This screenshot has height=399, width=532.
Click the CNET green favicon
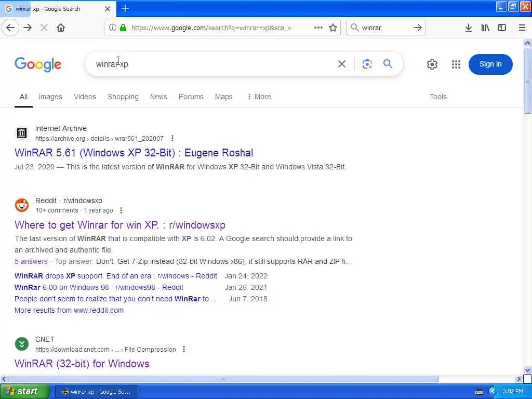22,344
